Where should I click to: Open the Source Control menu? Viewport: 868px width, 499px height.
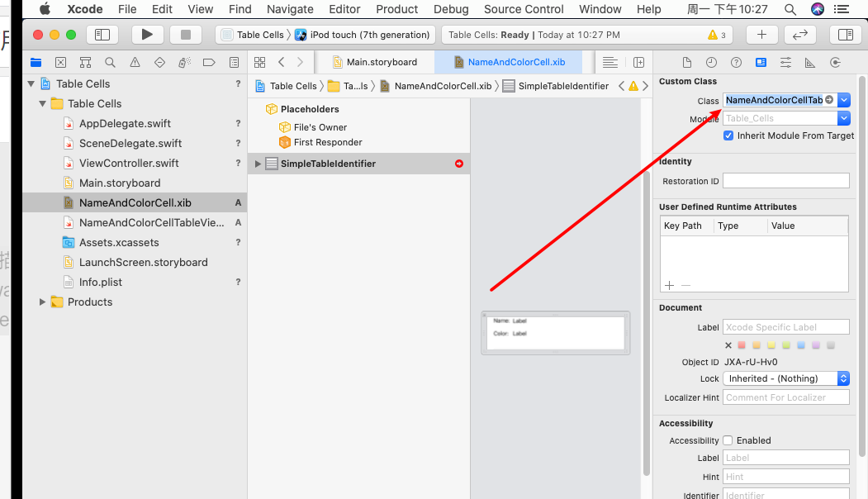(523, 9)
